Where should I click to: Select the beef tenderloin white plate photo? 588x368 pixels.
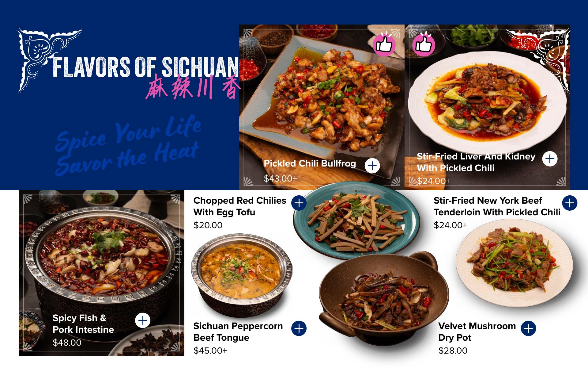tap(514, 263)
